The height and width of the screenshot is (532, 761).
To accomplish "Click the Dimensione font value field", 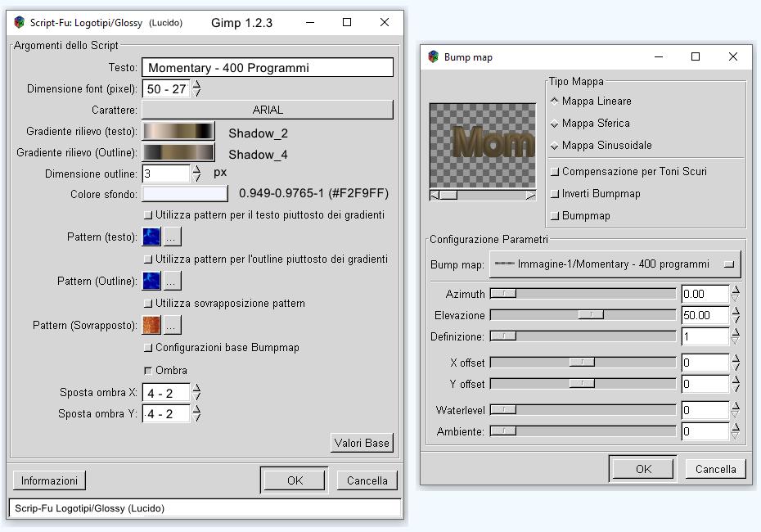I will tap(166, 89).
